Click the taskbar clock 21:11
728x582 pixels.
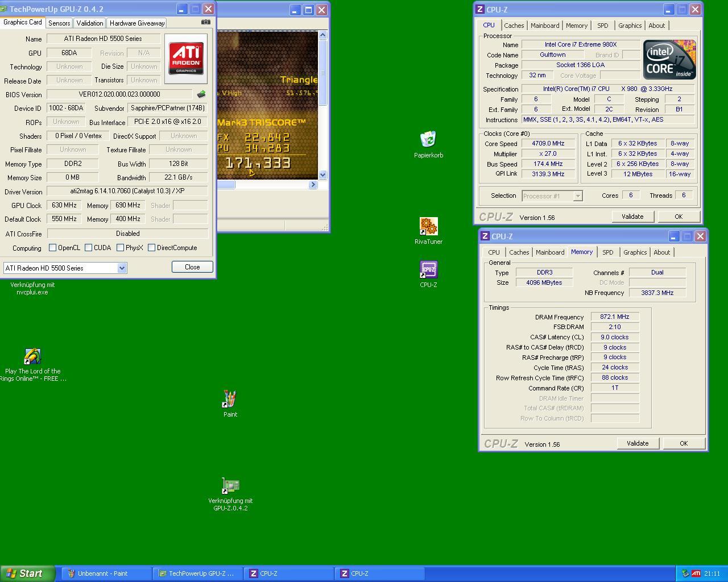coord(712,573)
